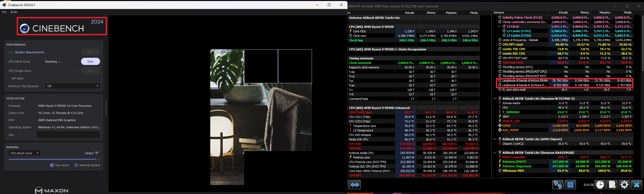Screen dimensions: 644x194
Task: Click the clock icon beside Clock core
Action: (x=351, y=36)
